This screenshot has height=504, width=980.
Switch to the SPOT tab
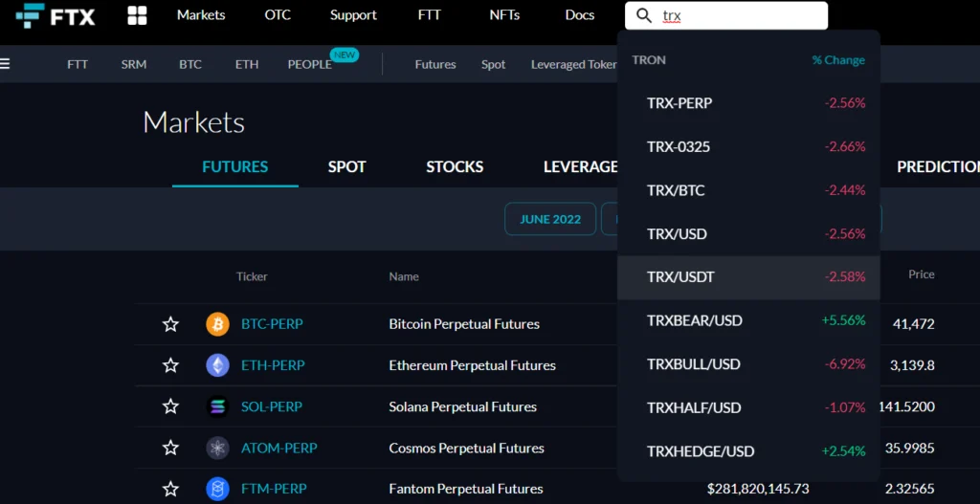(x=346, y=166)
